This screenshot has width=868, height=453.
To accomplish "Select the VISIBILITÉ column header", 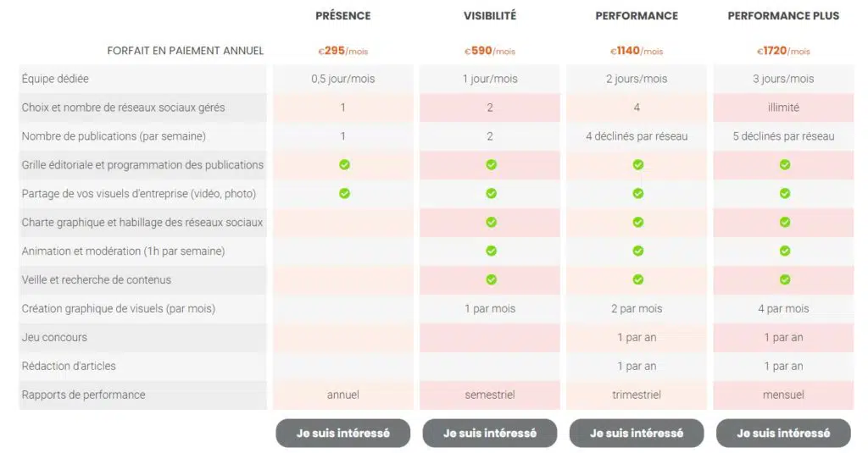I will pos(490,15).
